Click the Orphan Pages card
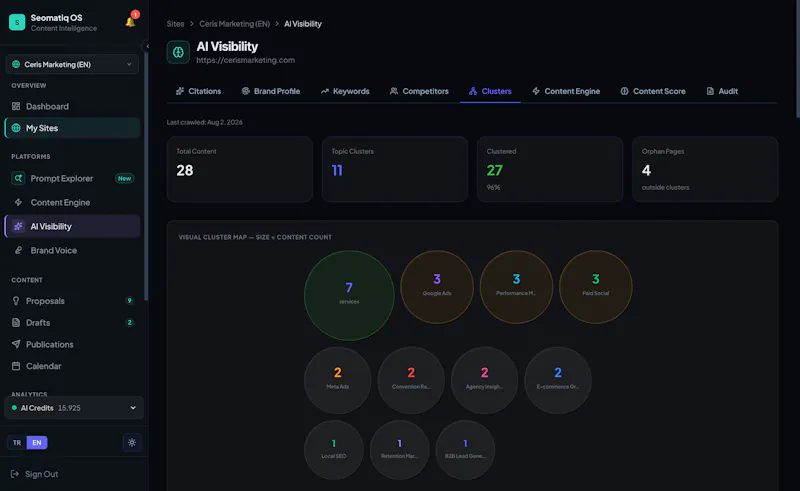The image size is (800, 491). coord(705,169)
